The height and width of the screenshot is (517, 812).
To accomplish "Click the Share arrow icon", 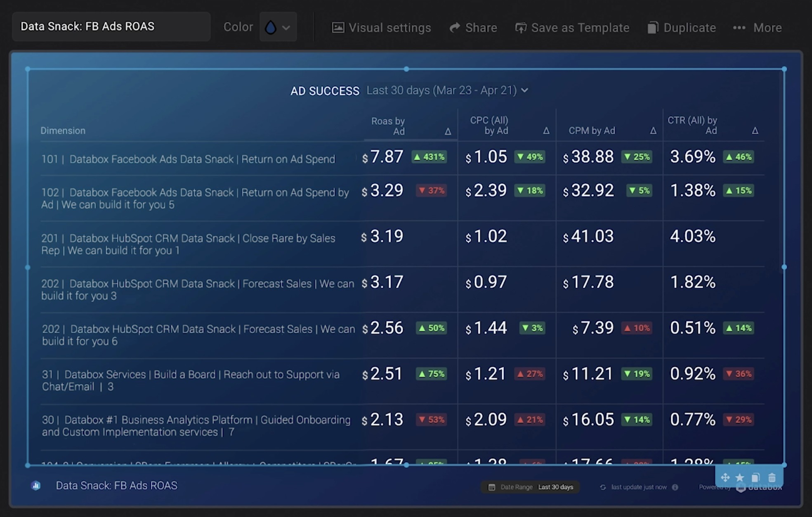I will pyautogui.click(x=455, y=27).
